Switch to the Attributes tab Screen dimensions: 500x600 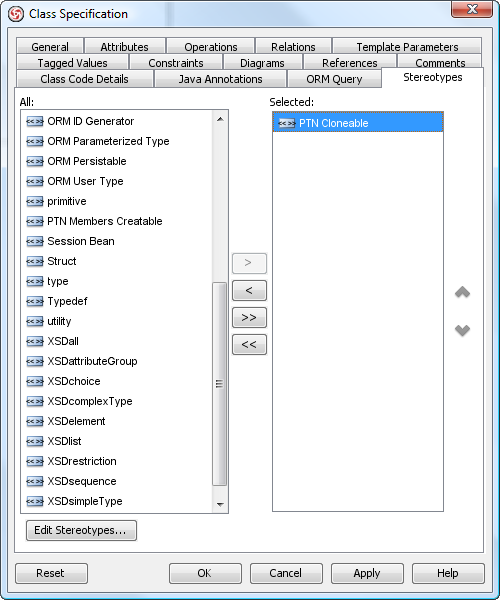pyautogui.click(x=124, y=47)
